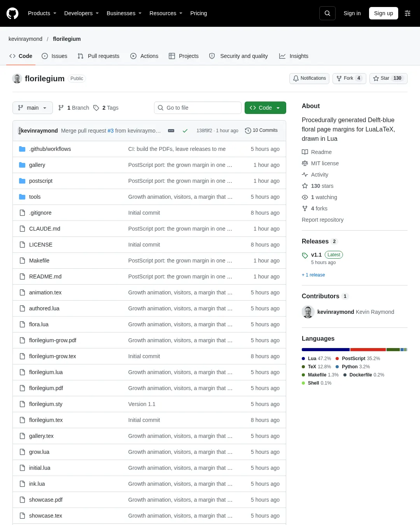The height and width of the screenshot is (525, 420).
Task: Open the README.md file
Action: (45, 276)
